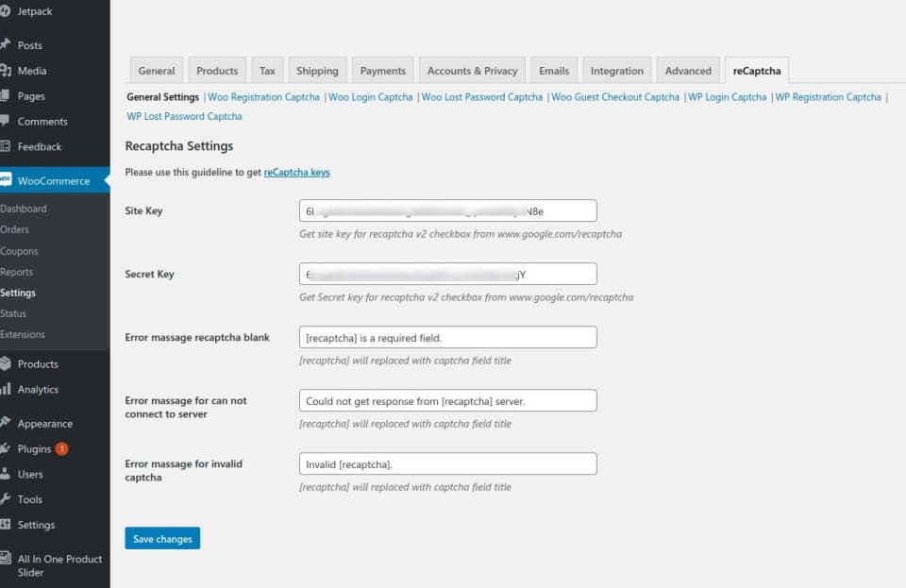Open WP Login Captcha section
The width and height of the screenshot is (906, 588).
(727, 97)
